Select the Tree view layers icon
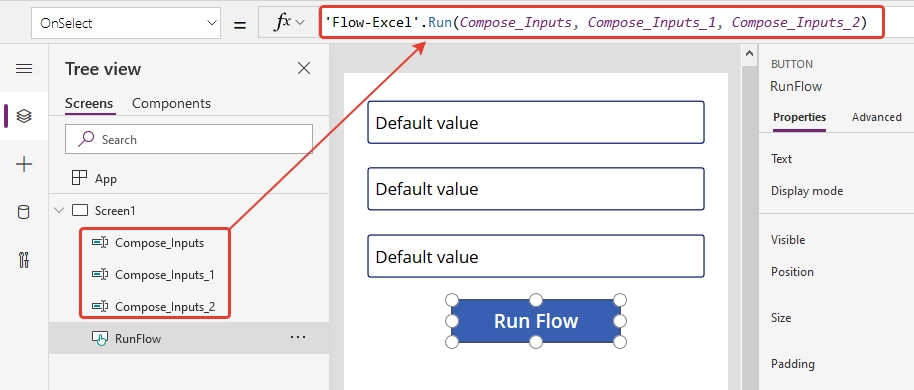This screenshot has height=390, width=914. (24, 116)
